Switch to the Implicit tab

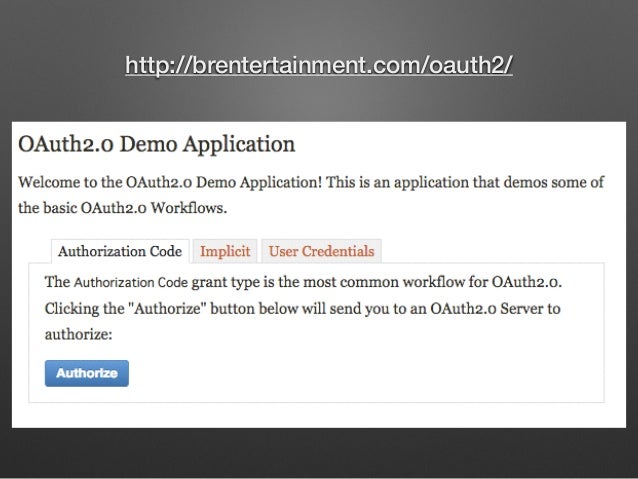[x=225, y=251]
